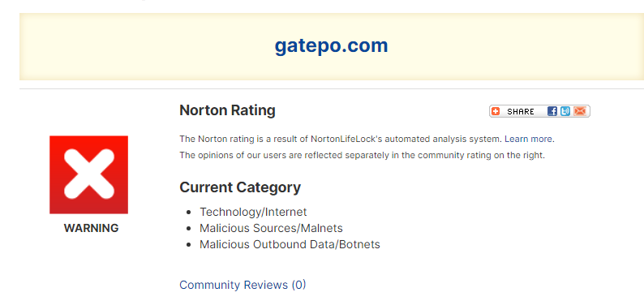Screen dimensions: 644x301
Task: Click the orange plus share icon
Action: pyautogui.click(x=496, y=111)
